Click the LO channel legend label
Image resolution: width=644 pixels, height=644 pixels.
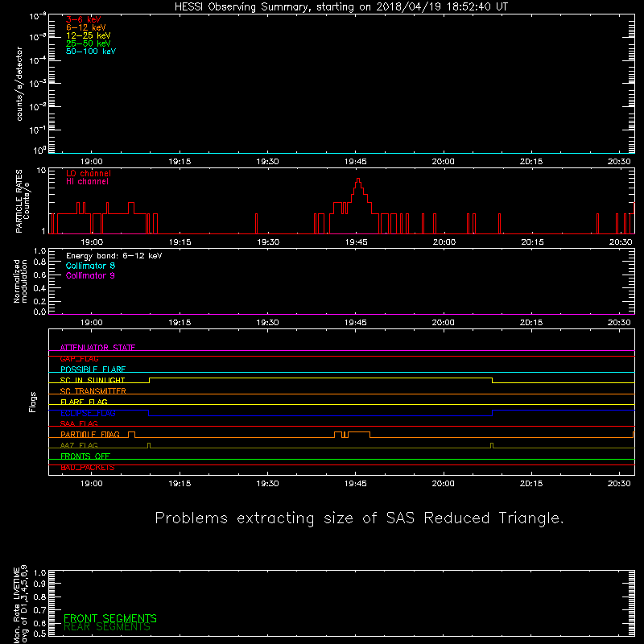(x=89, y=173)
